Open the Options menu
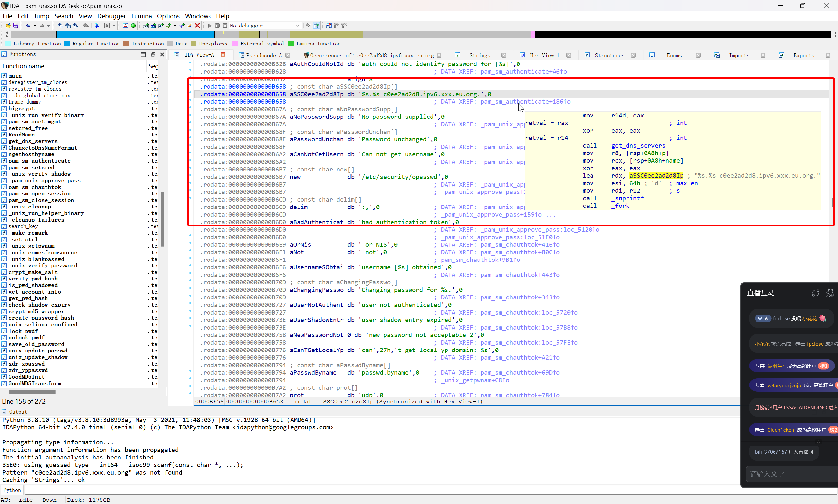 tap(168, 16)
